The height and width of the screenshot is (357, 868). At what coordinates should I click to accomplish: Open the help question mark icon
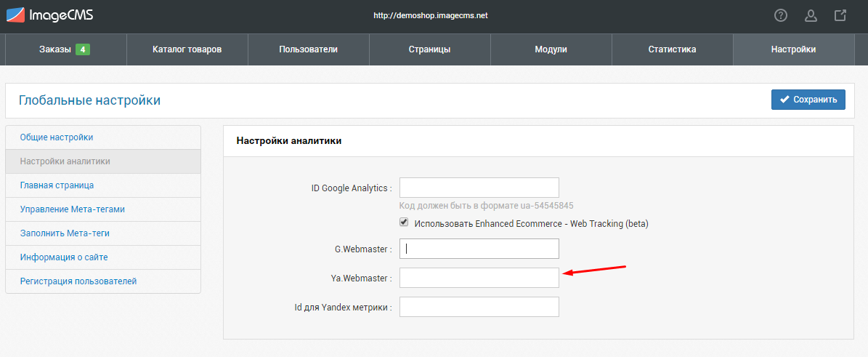pos(781,15)
